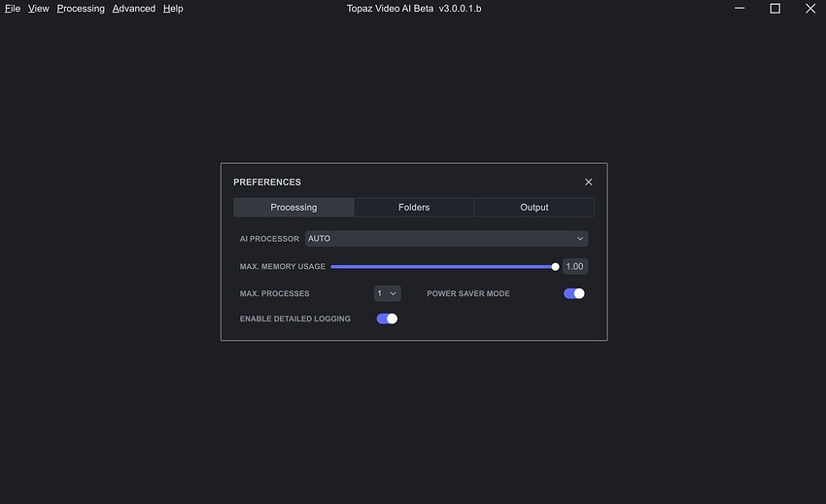Open the Help menu
The width and height of the screenshot is (826, 504).
(x=173, y=9)
